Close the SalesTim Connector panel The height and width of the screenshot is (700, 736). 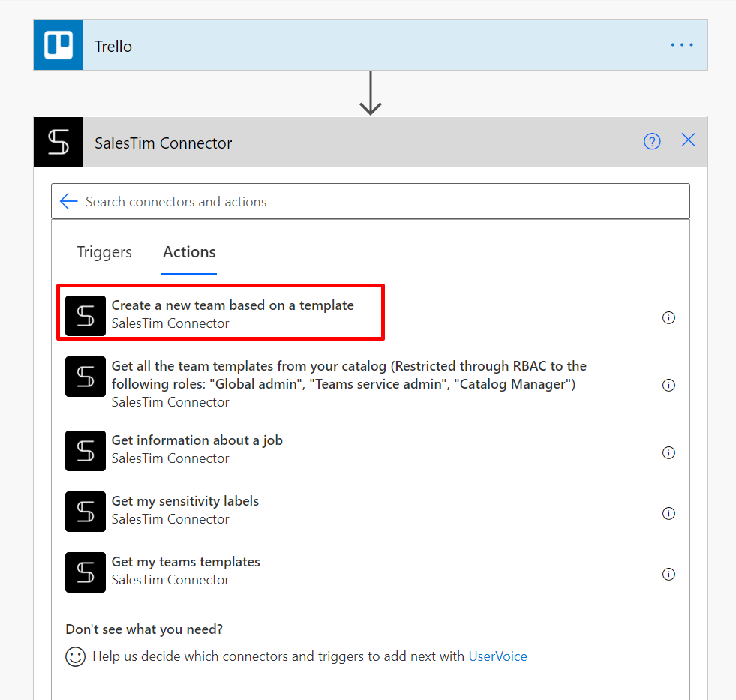pos(688,140)
